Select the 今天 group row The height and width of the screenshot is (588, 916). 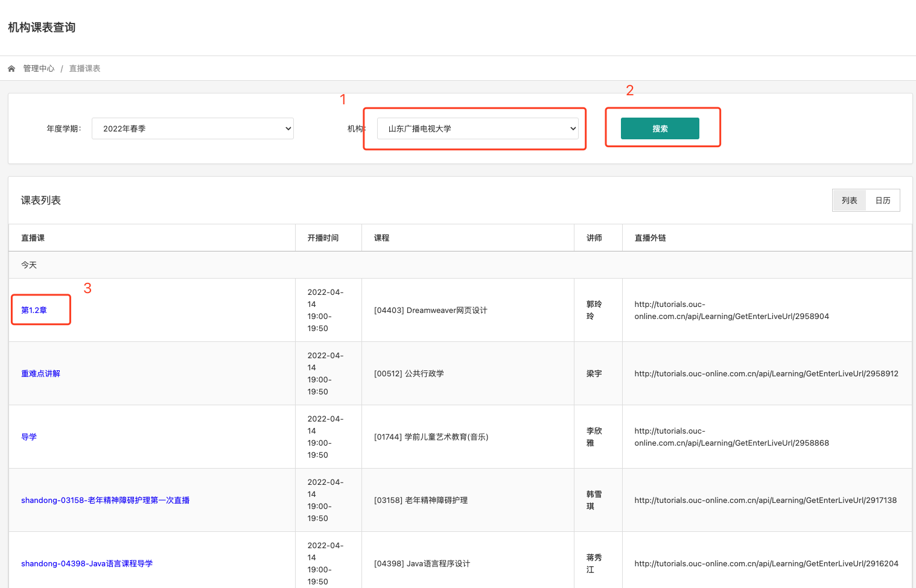(460, 265)
